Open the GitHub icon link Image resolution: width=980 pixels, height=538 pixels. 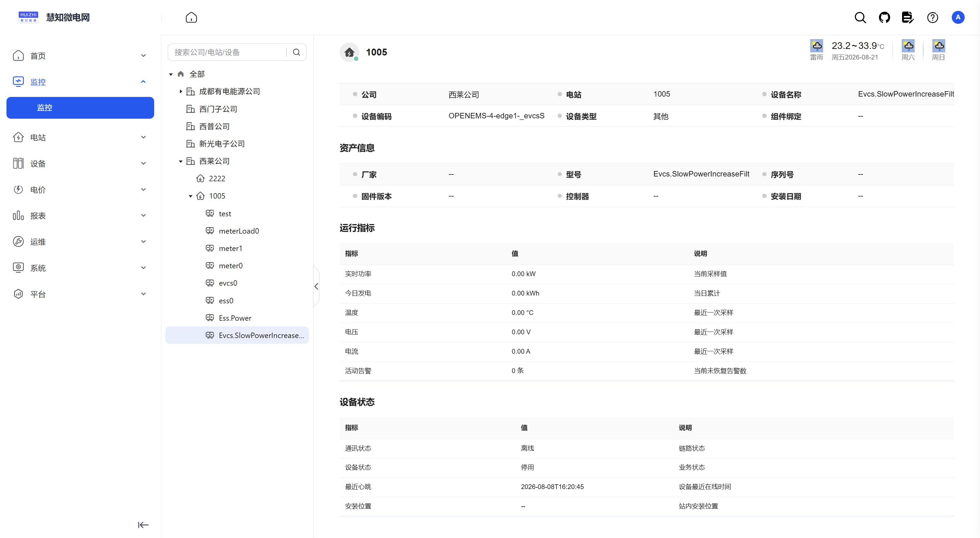[884, 17]
